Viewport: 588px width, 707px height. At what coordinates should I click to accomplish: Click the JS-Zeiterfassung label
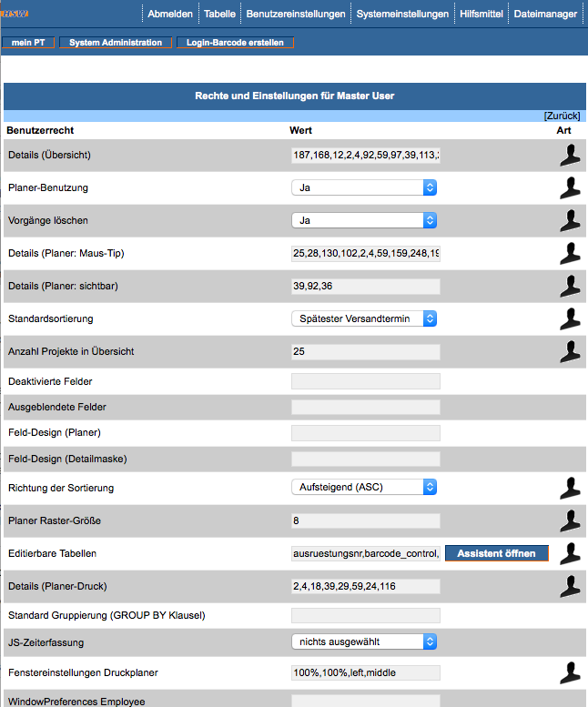(x=46, y=642)
